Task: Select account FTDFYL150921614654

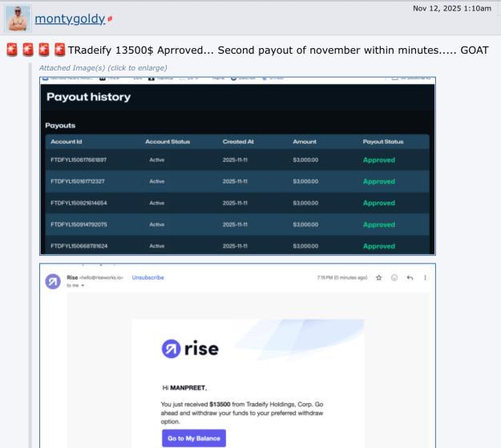Action: (79, 203)
